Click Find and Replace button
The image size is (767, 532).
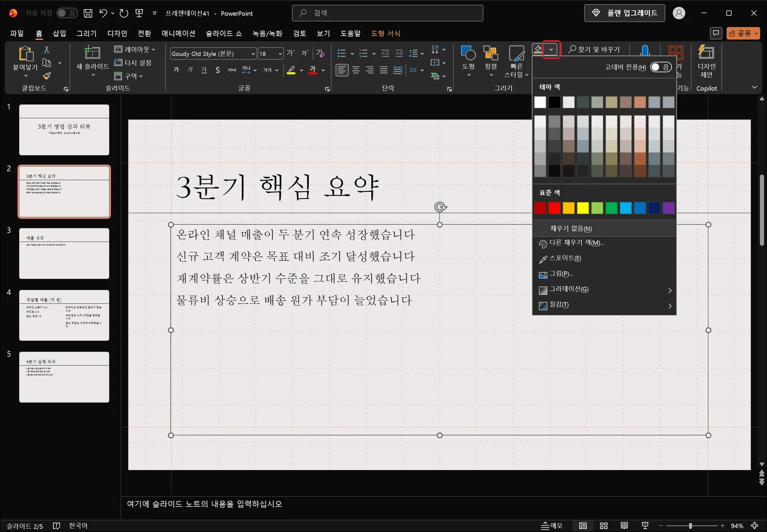coord(594,49)
